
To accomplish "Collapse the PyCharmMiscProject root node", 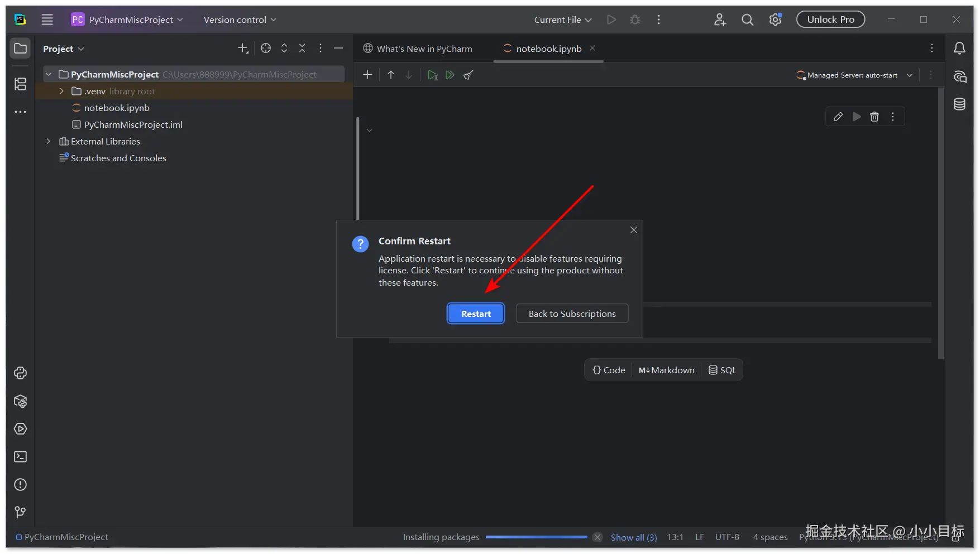I will [49, 74].
